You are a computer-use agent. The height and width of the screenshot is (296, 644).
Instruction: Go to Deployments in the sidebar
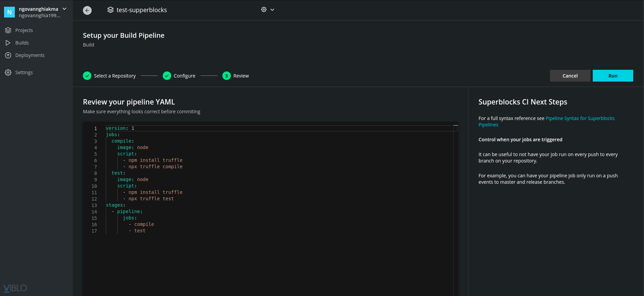click(30, 55)
